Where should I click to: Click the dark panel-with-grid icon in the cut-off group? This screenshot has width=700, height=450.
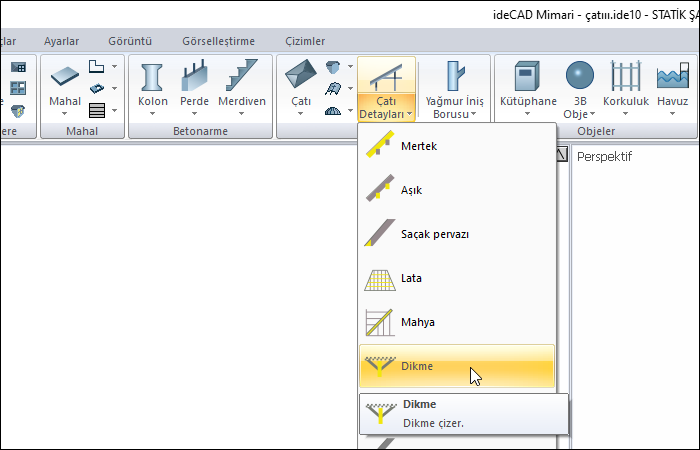point(18,67)
